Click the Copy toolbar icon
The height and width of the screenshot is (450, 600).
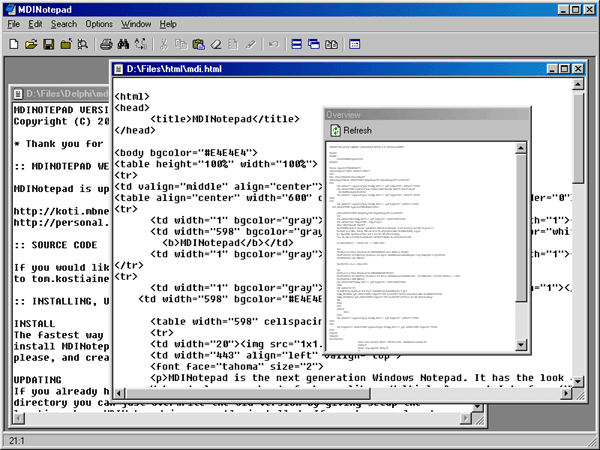[x=181, y=44]
